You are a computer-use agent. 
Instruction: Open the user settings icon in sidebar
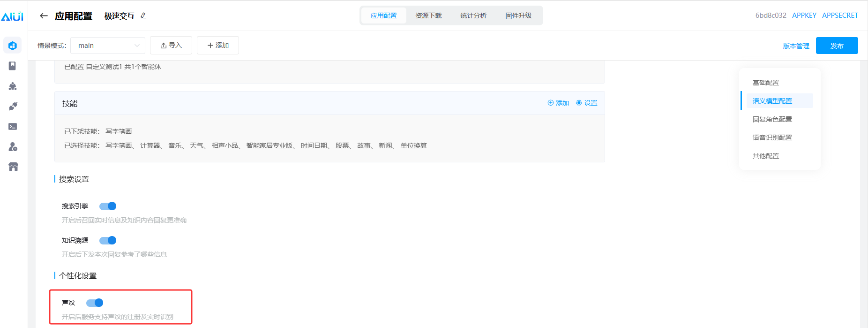point(13,147)
